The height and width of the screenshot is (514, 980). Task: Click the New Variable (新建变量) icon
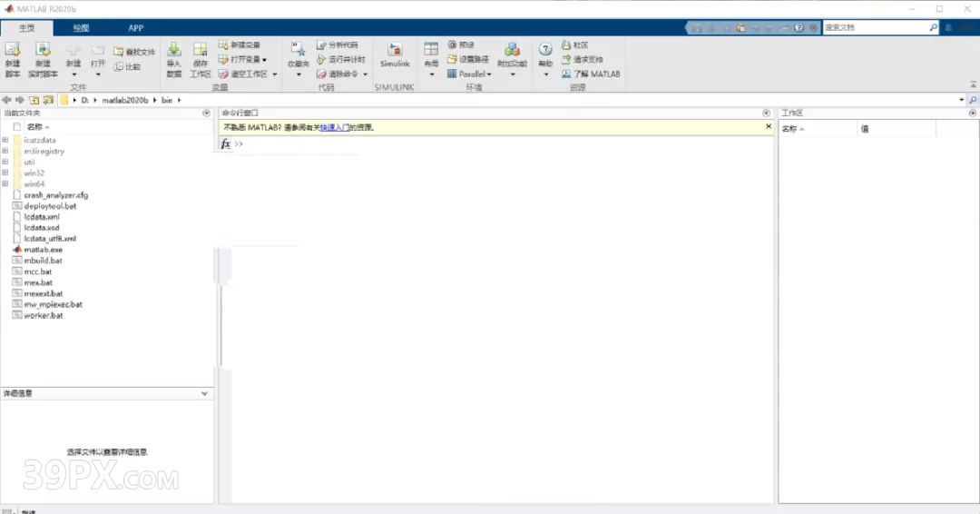click(x=223, y=44)
